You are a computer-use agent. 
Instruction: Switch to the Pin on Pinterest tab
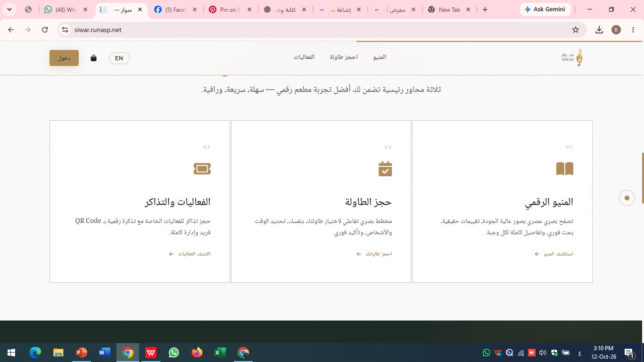coord(231,9)
